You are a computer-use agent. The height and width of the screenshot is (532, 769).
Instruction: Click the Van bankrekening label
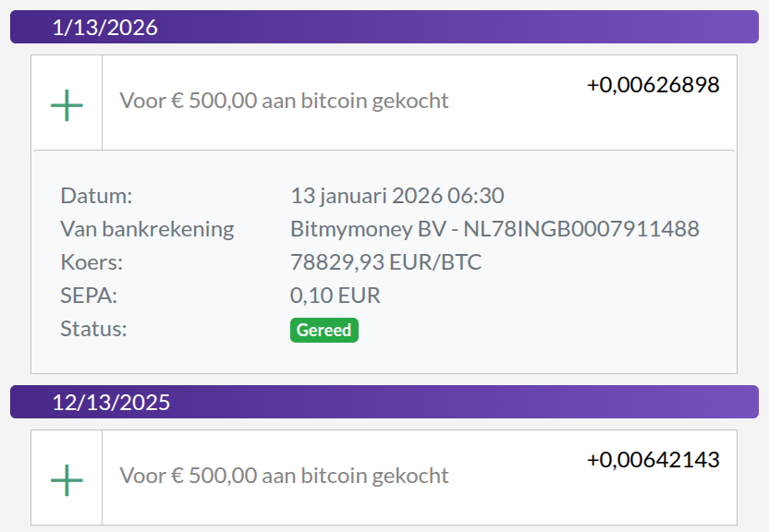(x=147, y=229)
